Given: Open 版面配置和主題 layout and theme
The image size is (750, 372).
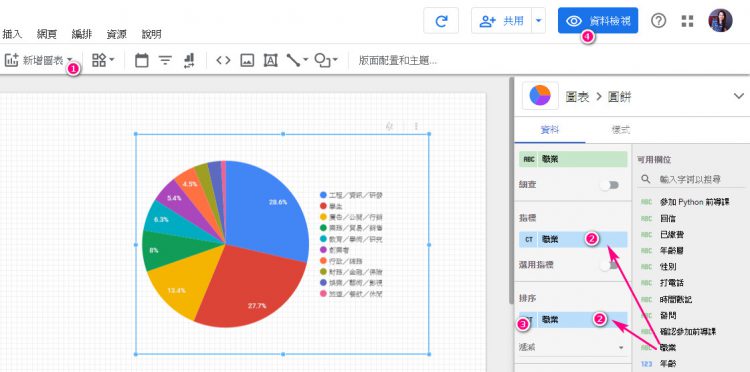Looking at the screenshot, I should tap(397, 60).
